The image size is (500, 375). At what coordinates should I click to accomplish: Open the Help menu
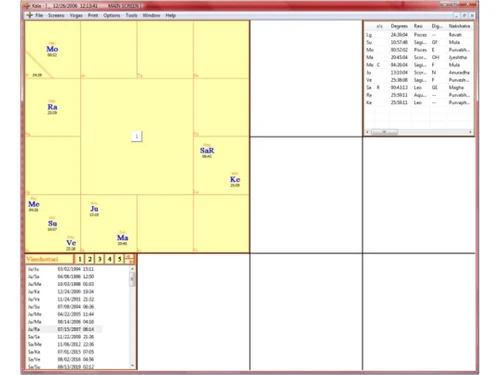point(171,15)
